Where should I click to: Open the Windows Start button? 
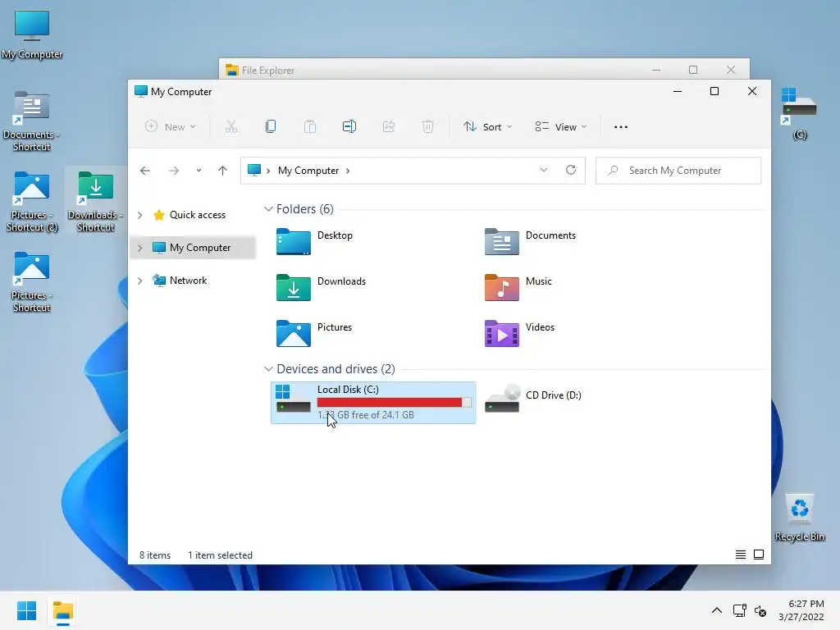coord(26,610)
